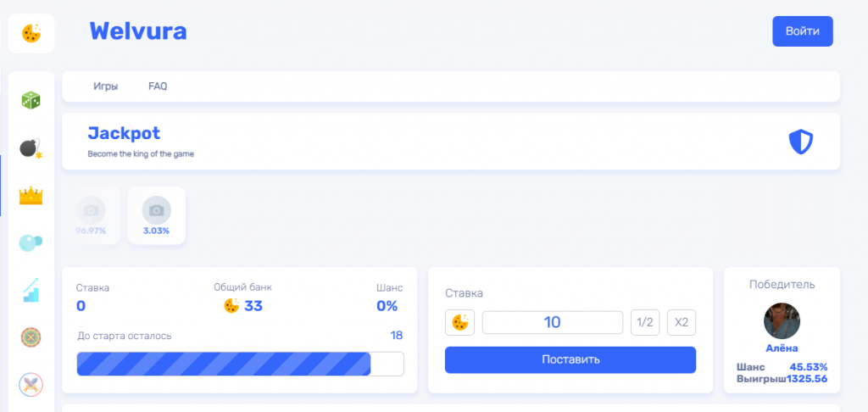Open the green Dice game icon
The image size is (868, 412).
click(x=31, y=101)
